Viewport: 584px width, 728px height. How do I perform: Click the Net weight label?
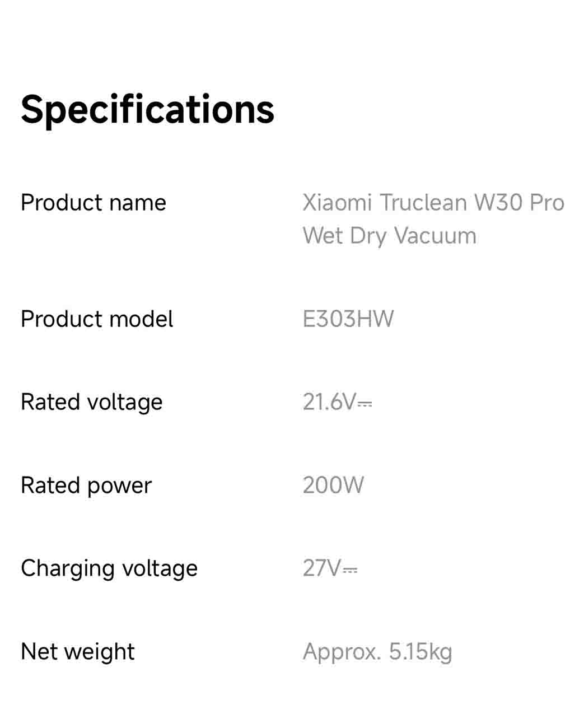(78, 652)
